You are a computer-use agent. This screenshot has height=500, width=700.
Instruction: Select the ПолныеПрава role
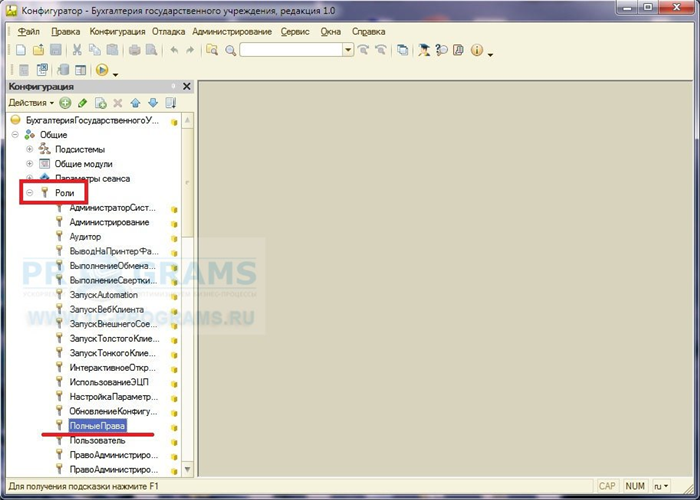pyautogui.click(x=97, y=426)
